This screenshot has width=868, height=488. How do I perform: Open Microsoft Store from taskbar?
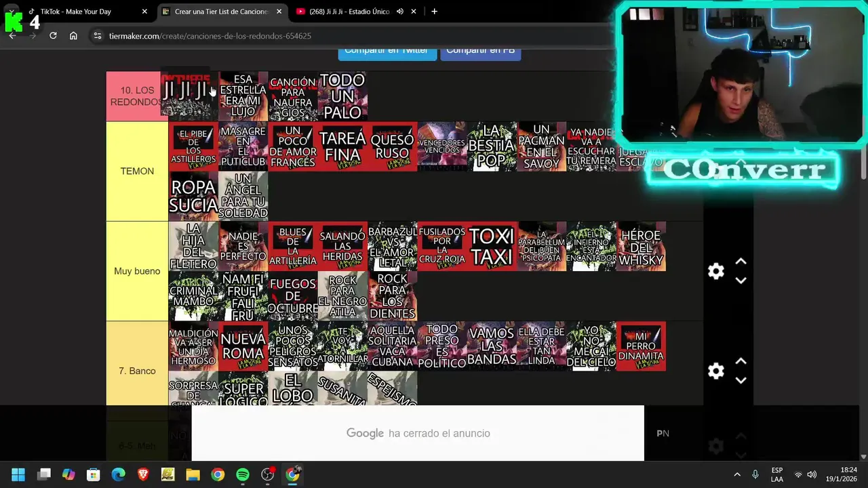coord(94,474)
